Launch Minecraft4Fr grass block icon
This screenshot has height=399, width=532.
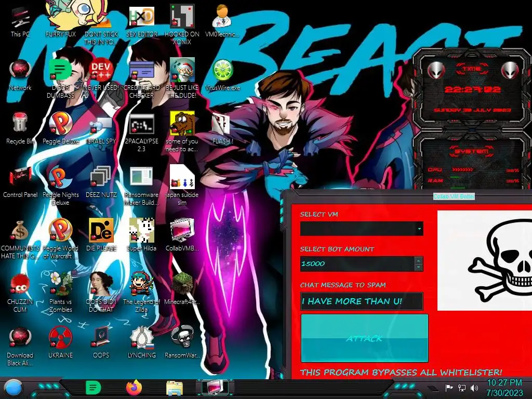click(x=182, y=288)
